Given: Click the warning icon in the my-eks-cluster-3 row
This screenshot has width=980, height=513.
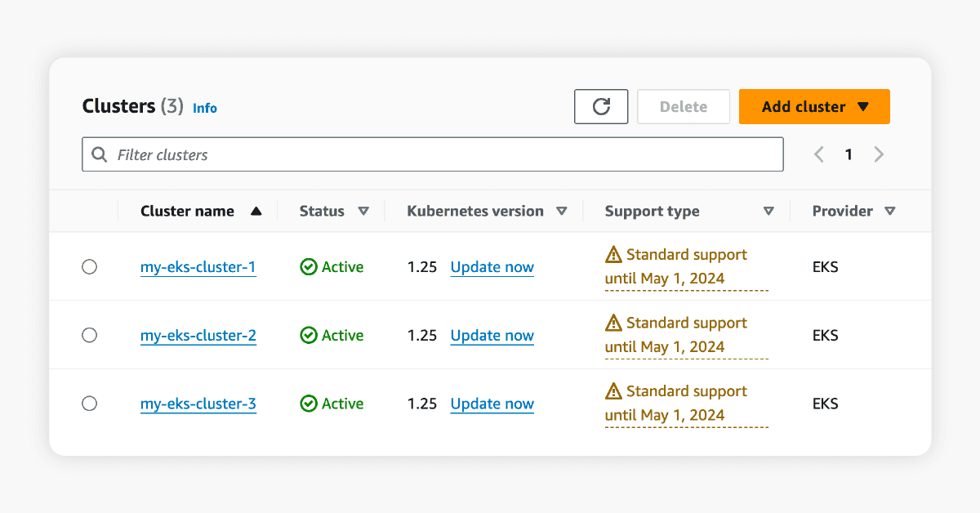Looking at the screenshot, I should pos(613,391).
